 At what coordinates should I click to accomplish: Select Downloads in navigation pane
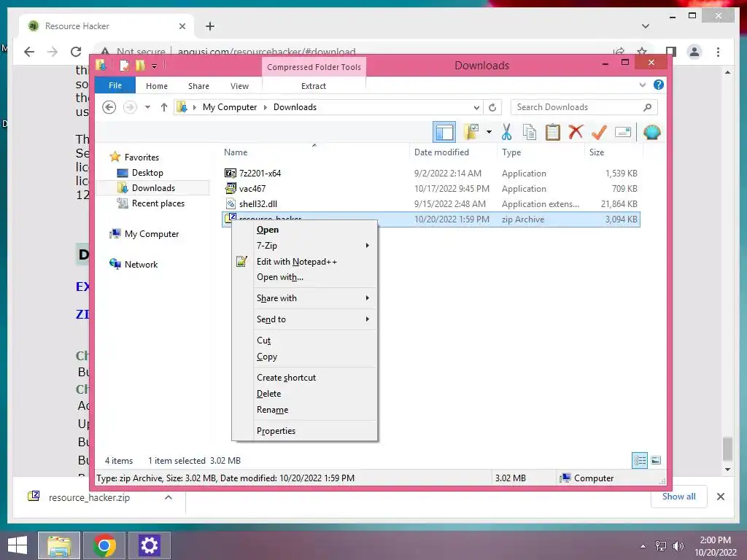click(153, 188)
